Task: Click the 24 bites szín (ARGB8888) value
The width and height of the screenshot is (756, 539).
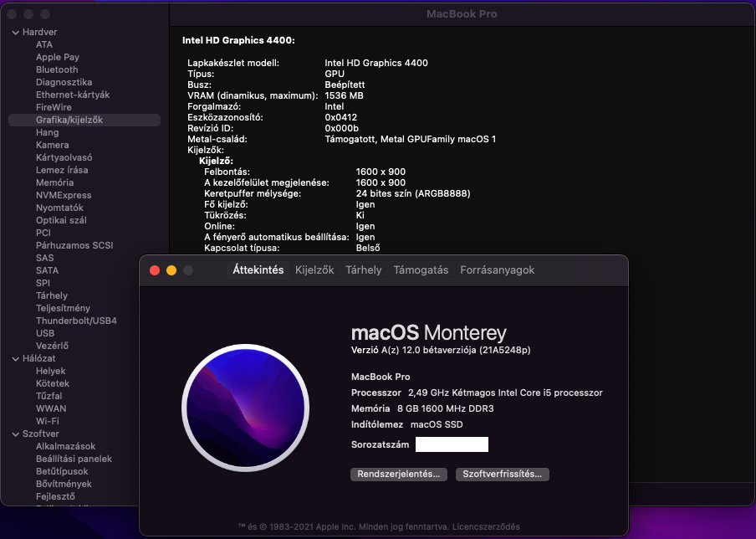Action: coord(413,193)
